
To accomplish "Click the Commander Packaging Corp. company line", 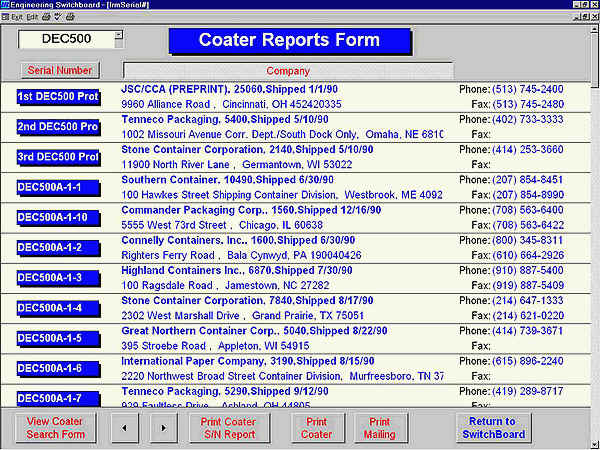I will click(251, 210).
